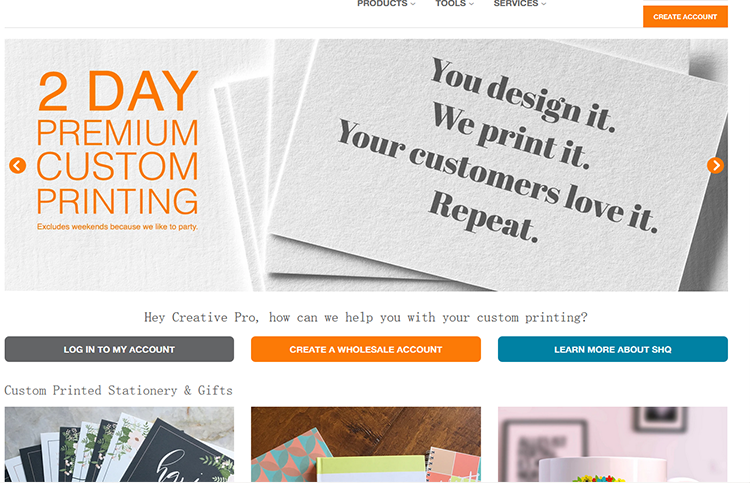Click the '2 DAY' banner headline

[117, 91]
